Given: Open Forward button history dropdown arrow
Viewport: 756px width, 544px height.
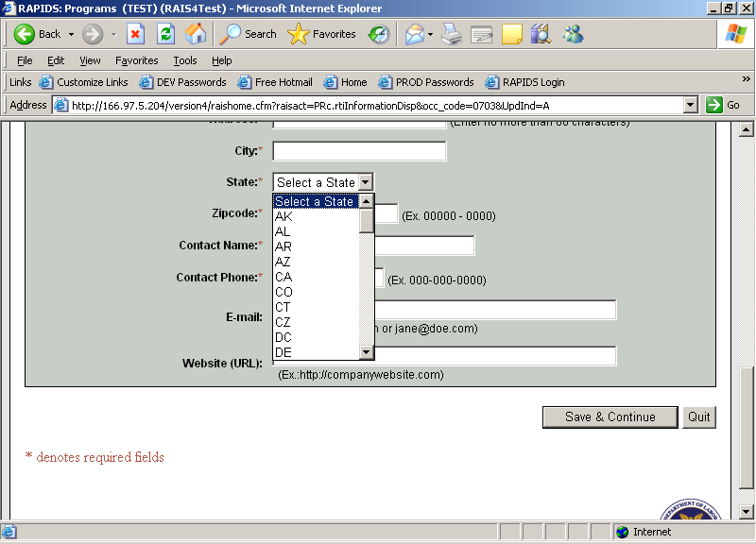Looking at the screenshot, I should (x=114, y=34).
